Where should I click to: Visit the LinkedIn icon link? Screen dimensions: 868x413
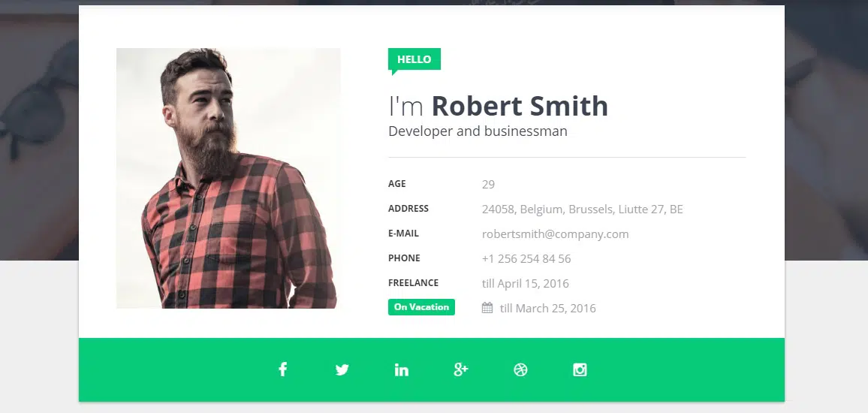coord(402,369)
